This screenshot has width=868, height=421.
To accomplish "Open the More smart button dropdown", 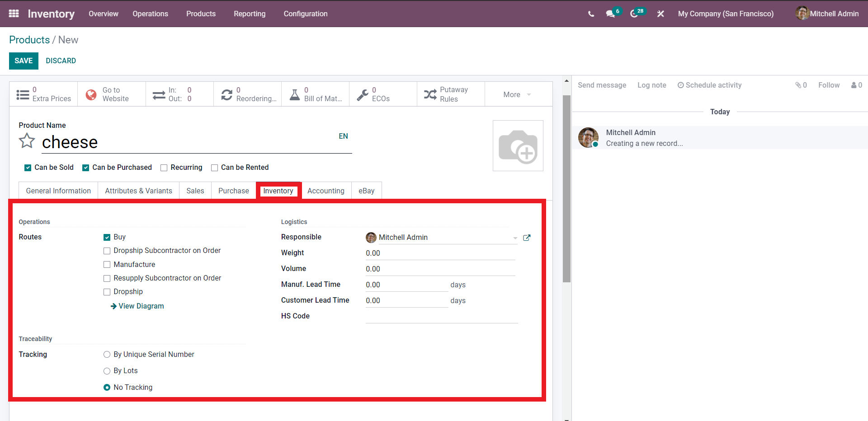I will coord(516,94).
